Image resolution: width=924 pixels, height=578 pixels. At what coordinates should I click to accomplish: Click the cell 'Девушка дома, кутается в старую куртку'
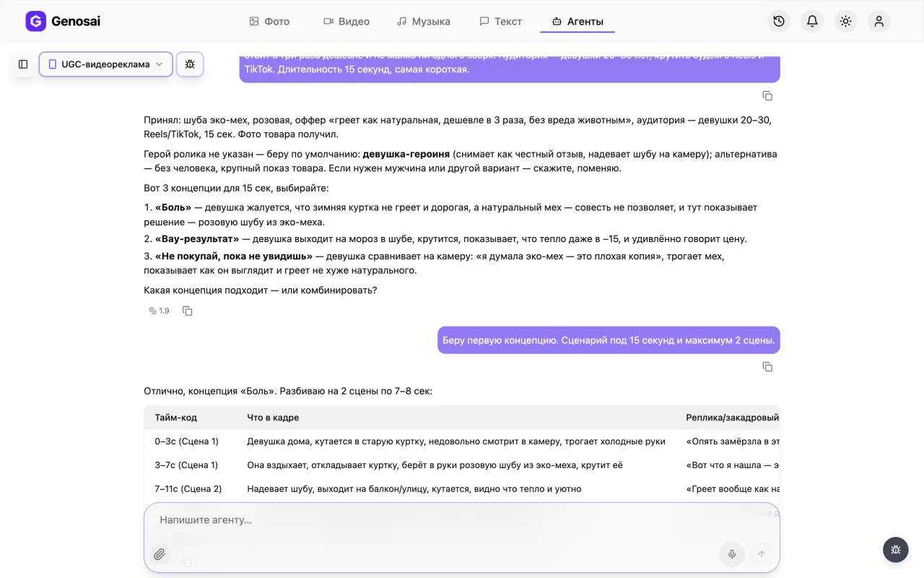pos(456,441)
